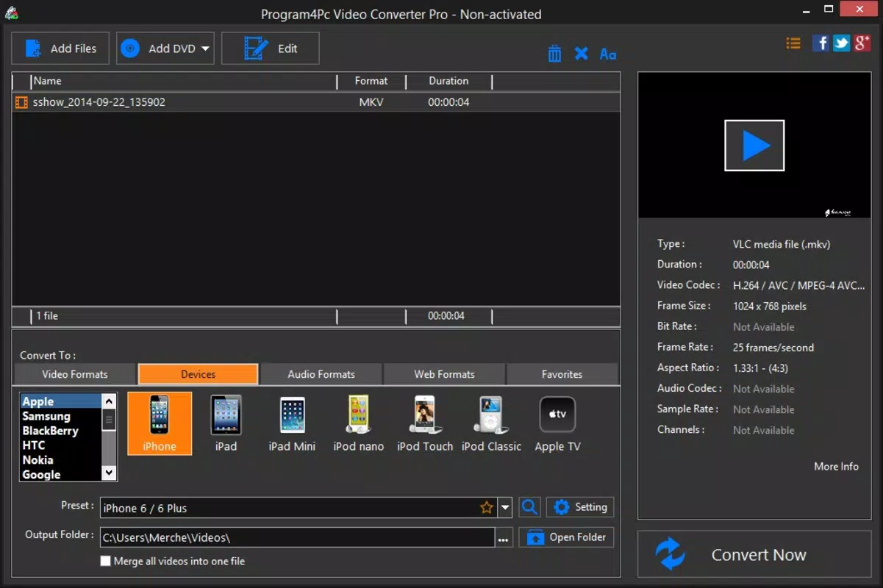Click the Add Files button

[60, 49]
